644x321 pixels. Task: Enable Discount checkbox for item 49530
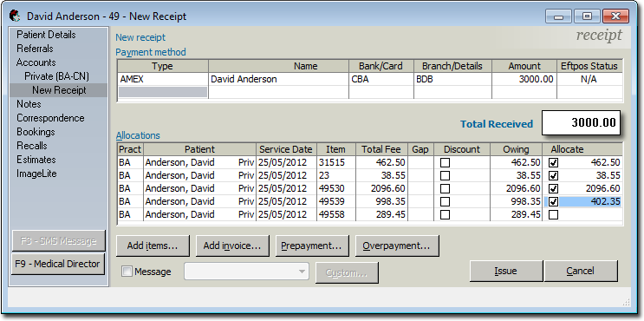(445, 188)
